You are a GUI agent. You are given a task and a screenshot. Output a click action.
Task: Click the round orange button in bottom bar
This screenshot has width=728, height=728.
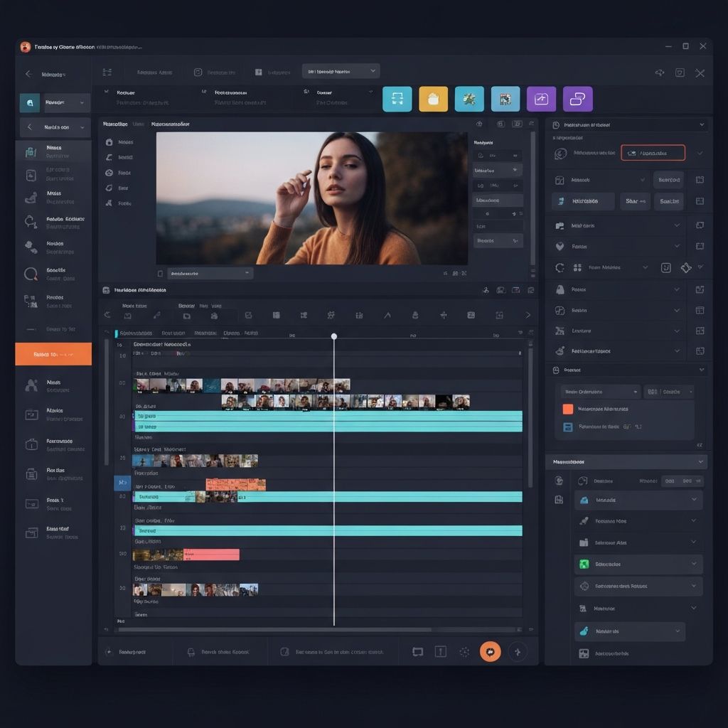coord(490,651)
